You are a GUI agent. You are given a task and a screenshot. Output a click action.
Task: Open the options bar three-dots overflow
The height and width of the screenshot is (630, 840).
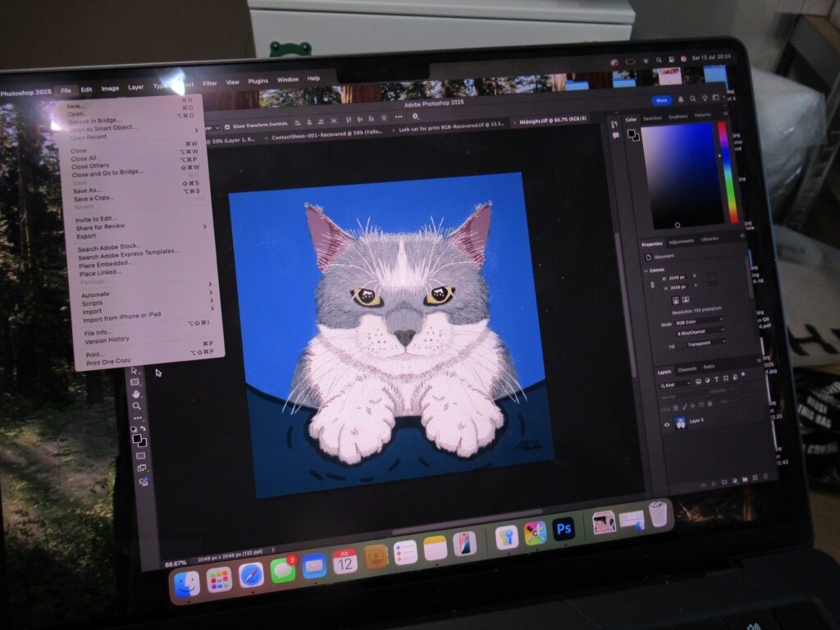point(399,116)
